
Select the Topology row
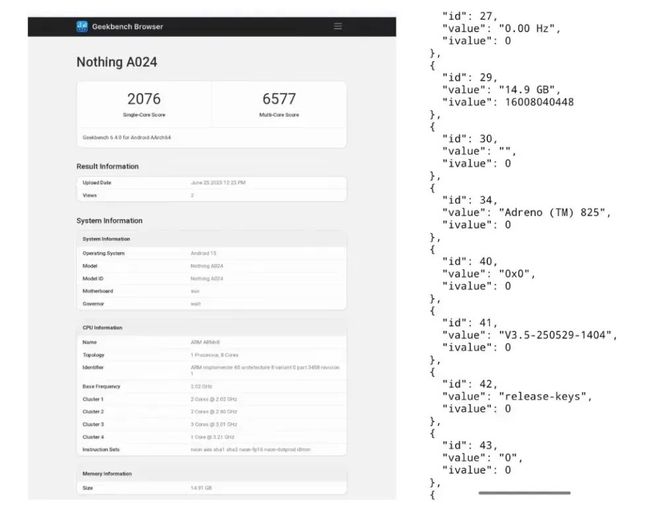pyautogui.click(x=211, y=355)
